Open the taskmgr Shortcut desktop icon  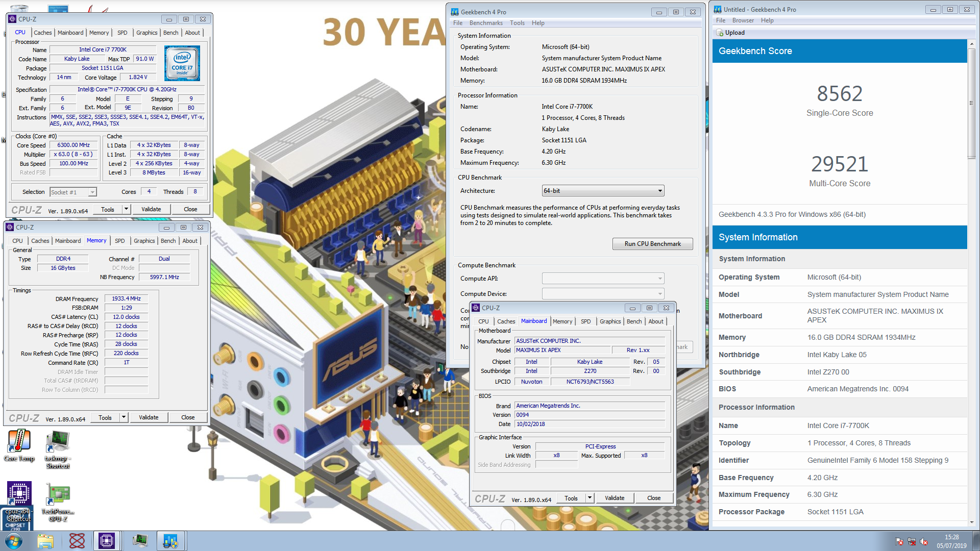(x=58, y=449)
